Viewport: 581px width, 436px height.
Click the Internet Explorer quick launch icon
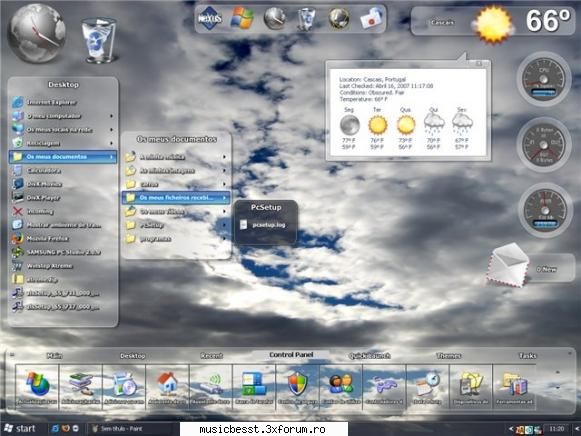[x=56, y=429]
